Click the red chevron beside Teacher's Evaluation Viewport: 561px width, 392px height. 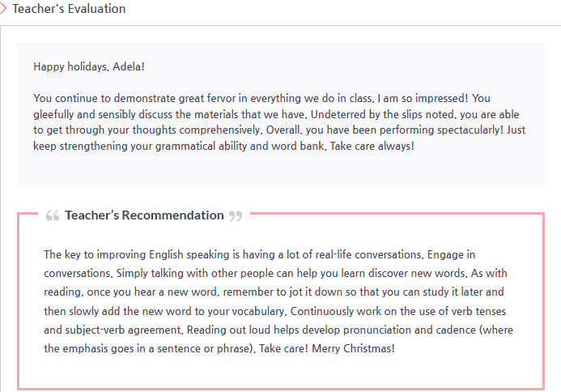click(x=3, y=9)
